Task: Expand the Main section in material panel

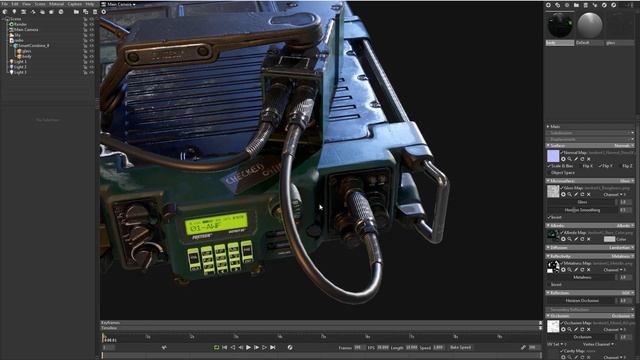Action: pyautogui.click(x=548, y=127)
